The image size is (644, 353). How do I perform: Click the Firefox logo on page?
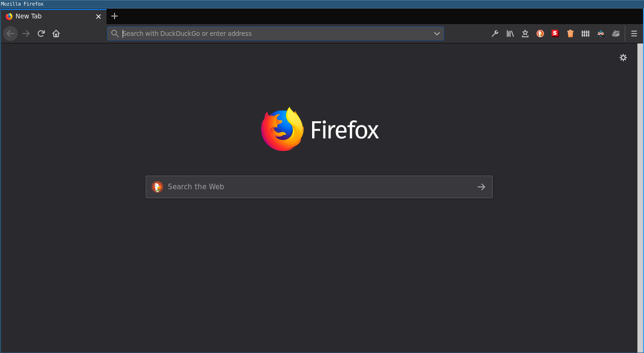click(320, 129)
